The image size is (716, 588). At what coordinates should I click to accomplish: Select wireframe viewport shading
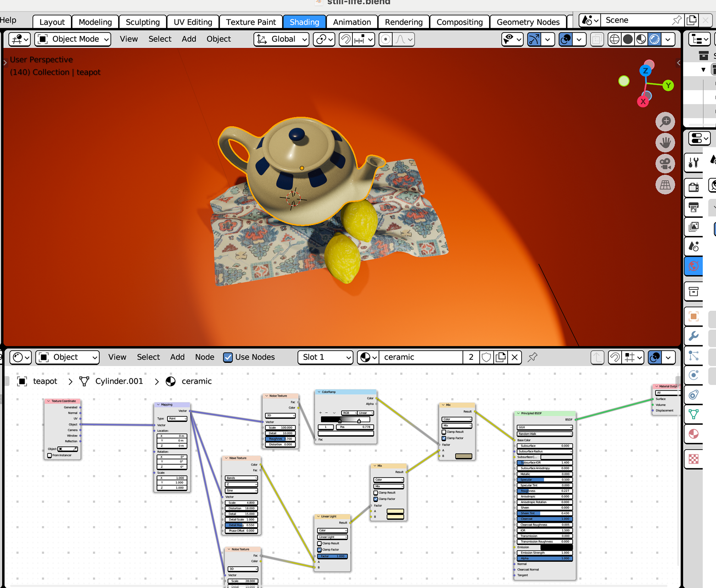pos(614,39)
